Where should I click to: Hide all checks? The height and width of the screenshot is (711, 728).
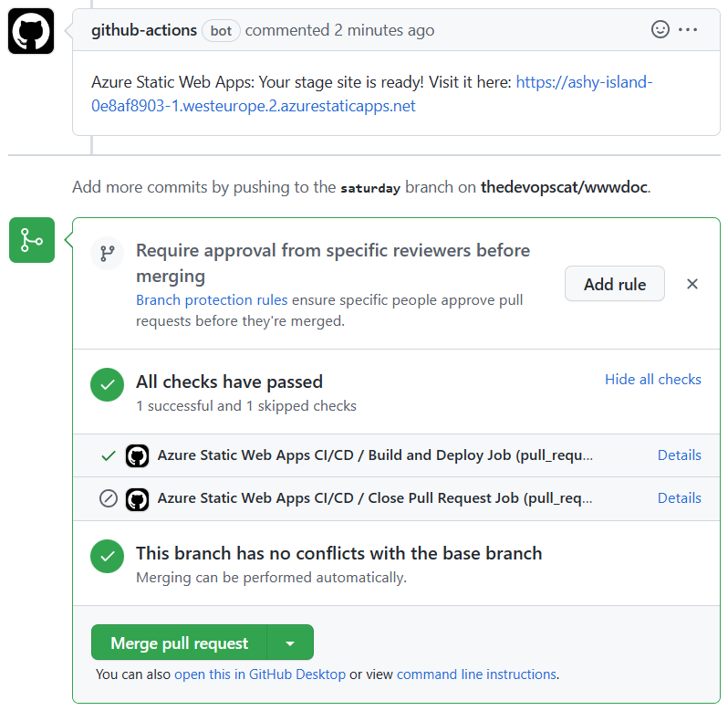point(653,380)
